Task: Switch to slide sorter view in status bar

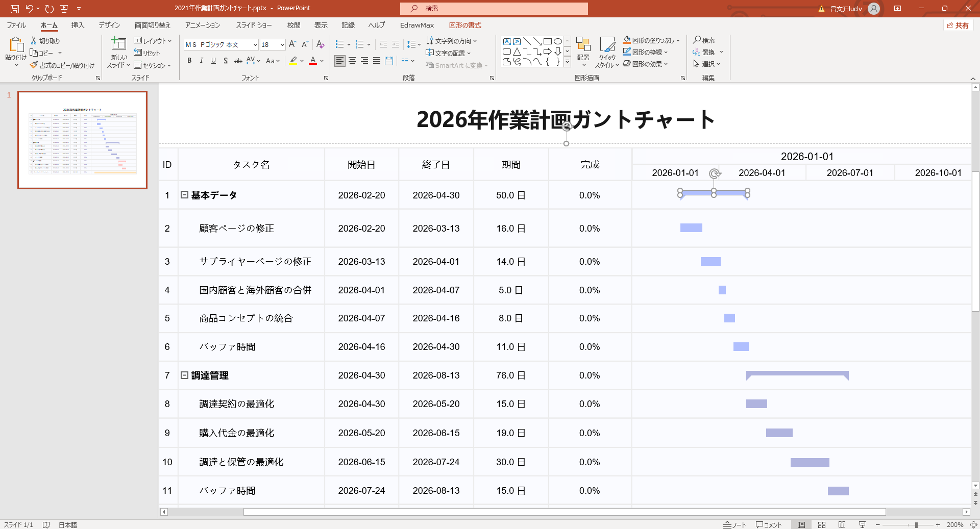Action: pyautogui.click(x=822, y=524)
